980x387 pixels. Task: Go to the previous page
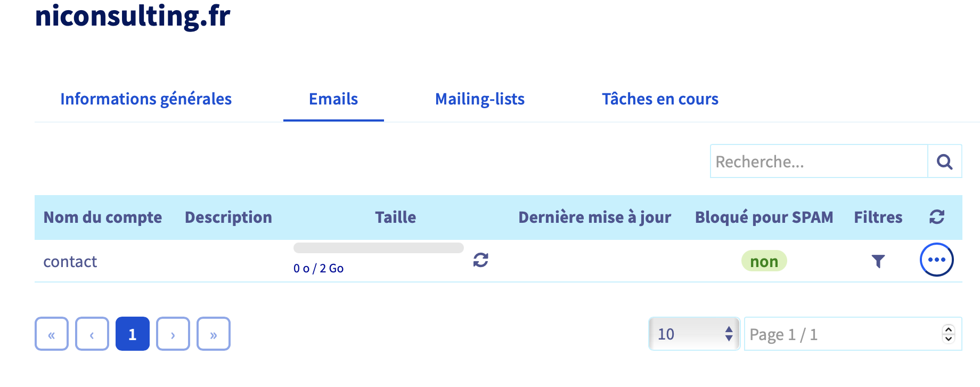click(x=92, y=334)
